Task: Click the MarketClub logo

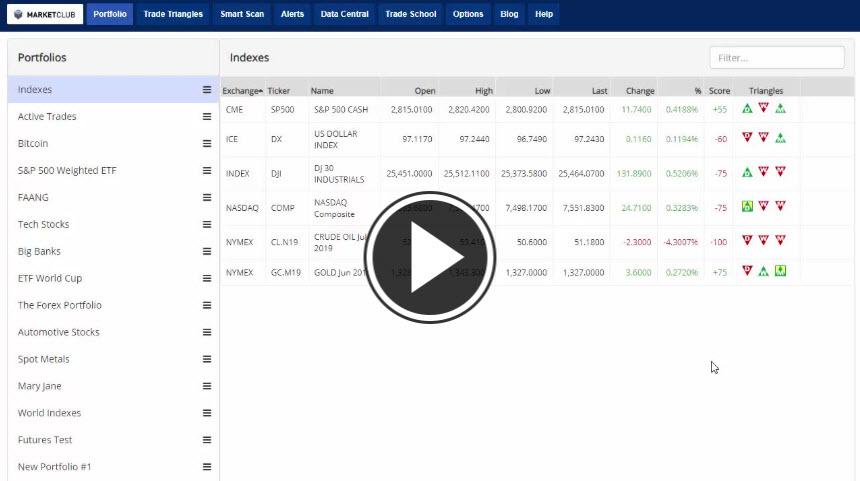Action: point(45,14)
